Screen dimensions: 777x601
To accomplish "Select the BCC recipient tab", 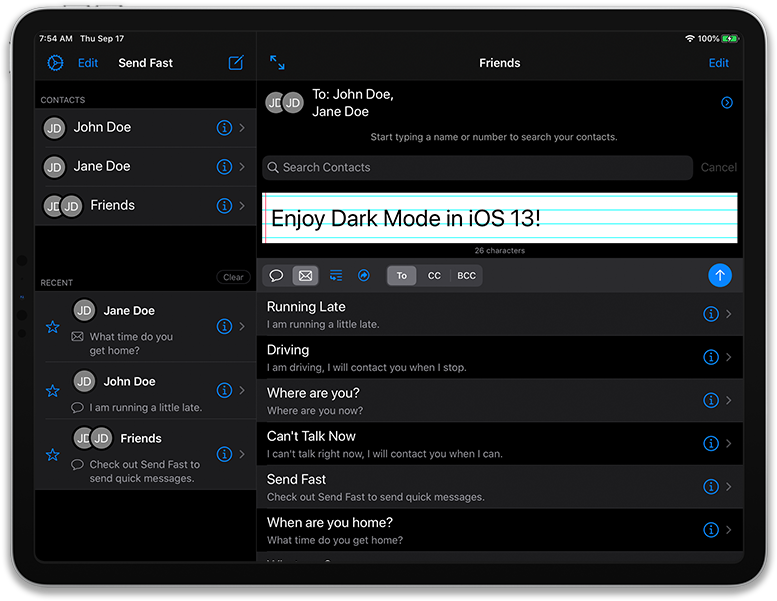I will 466,275.
